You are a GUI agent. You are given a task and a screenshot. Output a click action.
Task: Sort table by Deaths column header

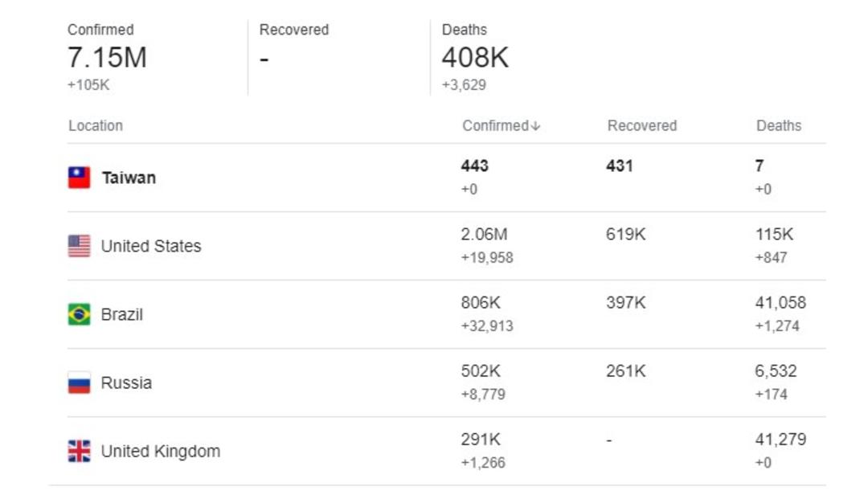coord(778,125)
